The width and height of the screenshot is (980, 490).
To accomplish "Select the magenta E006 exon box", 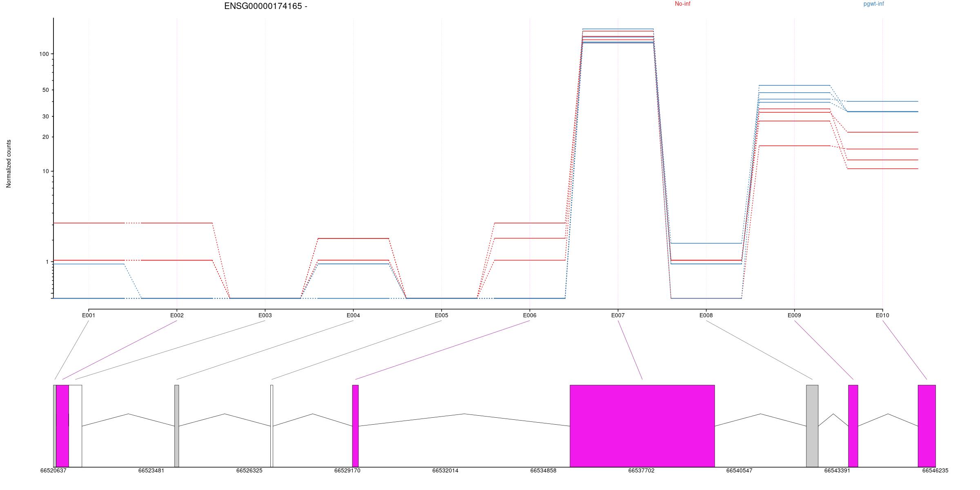I will [355, 426].
